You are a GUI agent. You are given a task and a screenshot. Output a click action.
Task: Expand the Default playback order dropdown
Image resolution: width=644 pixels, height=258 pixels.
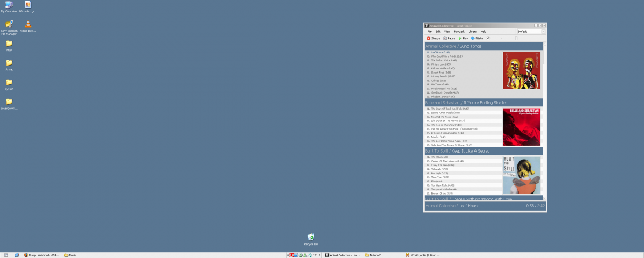click(x=543, y=32)
